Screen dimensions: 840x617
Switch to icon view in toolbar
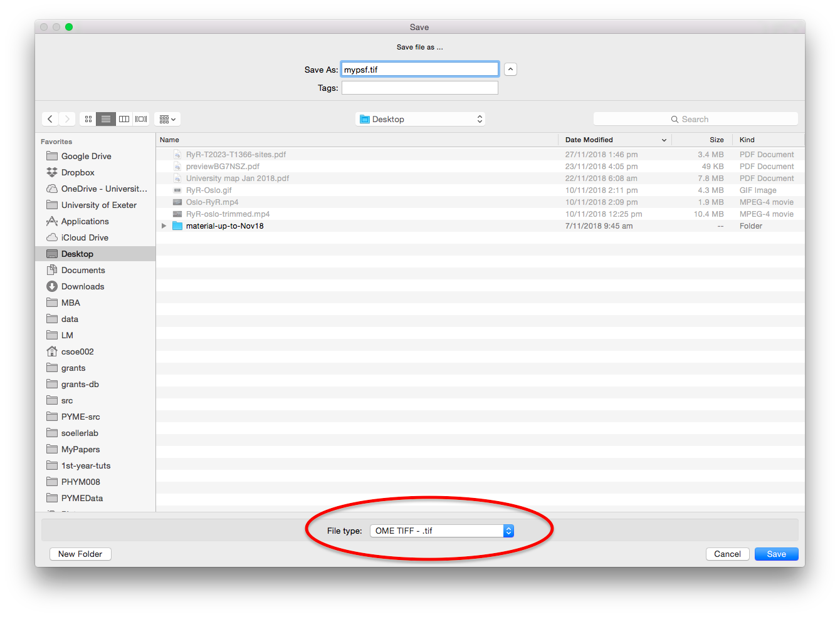click(x=88, y=119)
